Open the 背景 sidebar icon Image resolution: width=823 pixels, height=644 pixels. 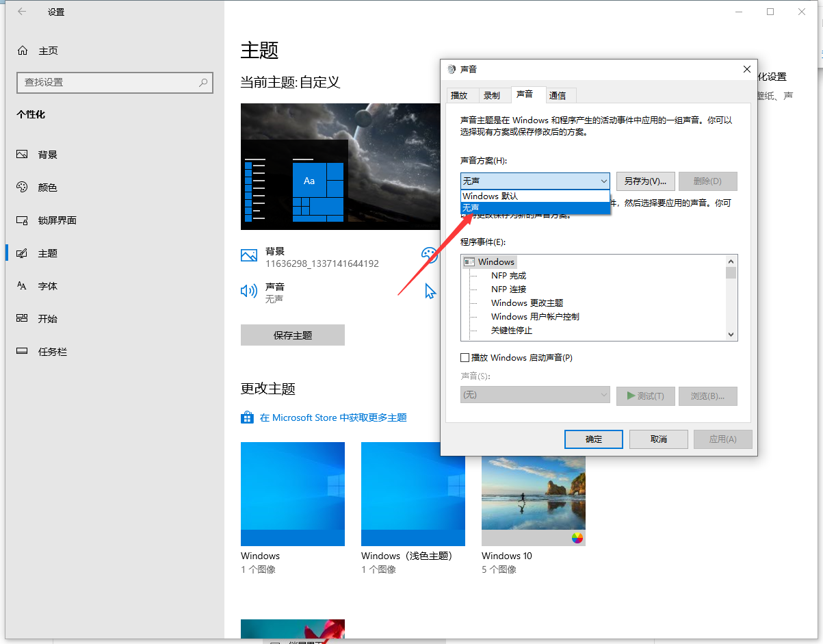(x=23, y=155)
